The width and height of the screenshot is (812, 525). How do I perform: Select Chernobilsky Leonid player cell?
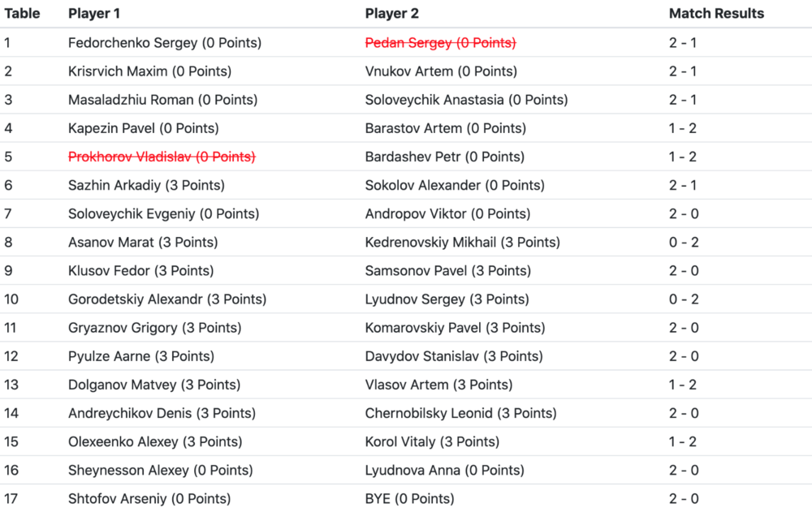[x=460, y=413]
